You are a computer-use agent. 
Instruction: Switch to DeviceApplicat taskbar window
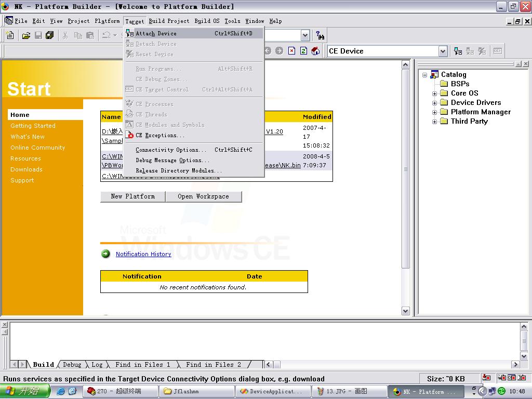click(272, 391)
